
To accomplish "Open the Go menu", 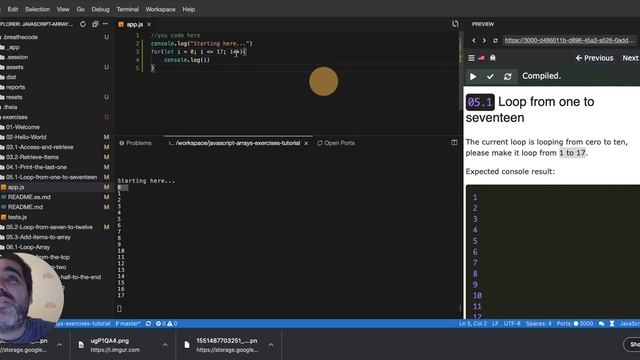I will point(81,9).
